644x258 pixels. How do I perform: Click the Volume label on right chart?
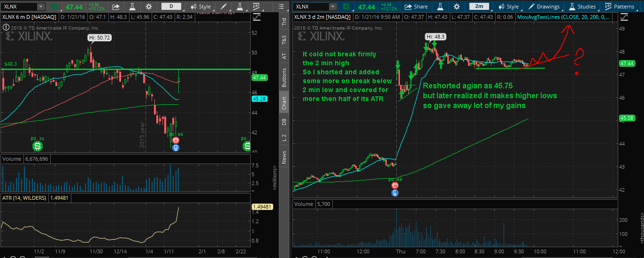point(303,204)
